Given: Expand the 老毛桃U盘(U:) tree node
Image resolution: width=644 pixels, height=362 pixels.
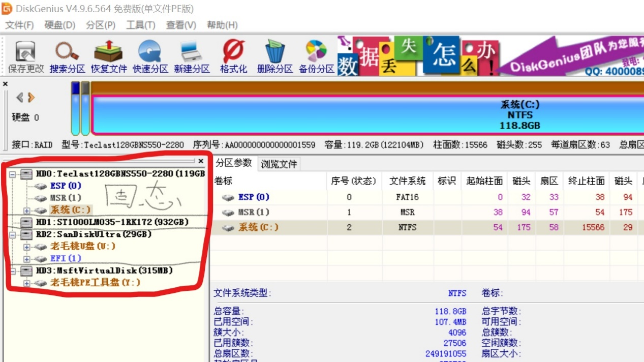Looking at the screenshot, I should 26,247.
